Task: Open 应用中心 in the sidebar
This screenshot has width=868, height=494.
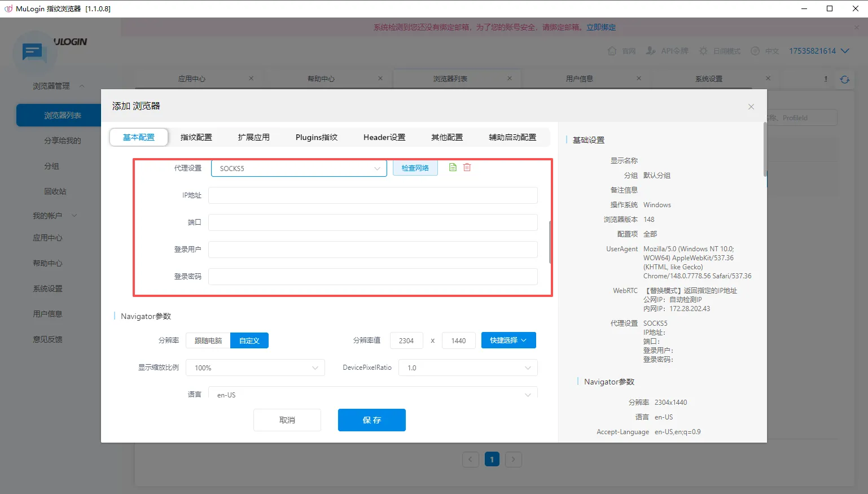Action: [47, 238]
